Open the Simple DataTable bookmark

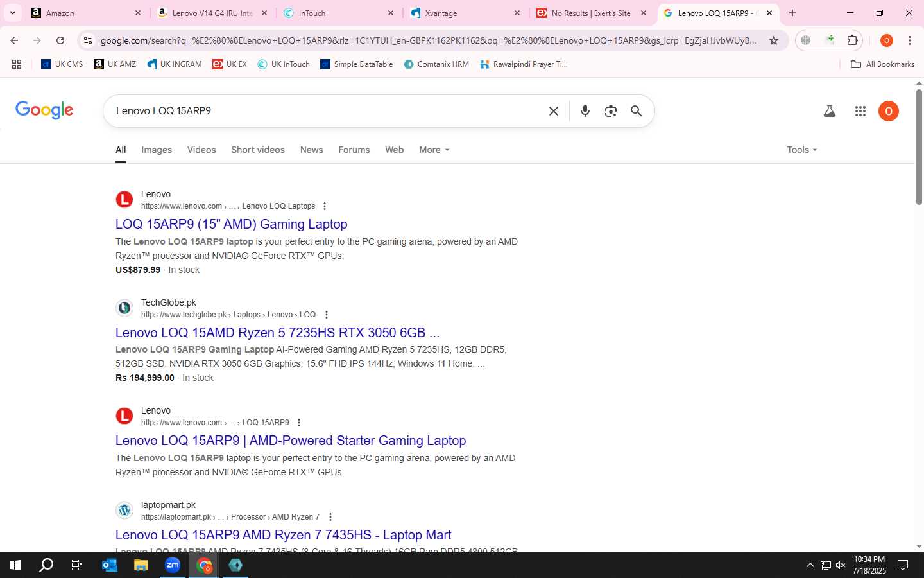[x=357, y=64]
